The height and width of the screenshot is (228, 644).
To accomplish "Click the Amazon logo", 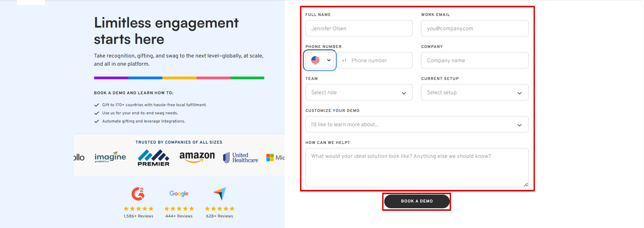I will (197, 157).
